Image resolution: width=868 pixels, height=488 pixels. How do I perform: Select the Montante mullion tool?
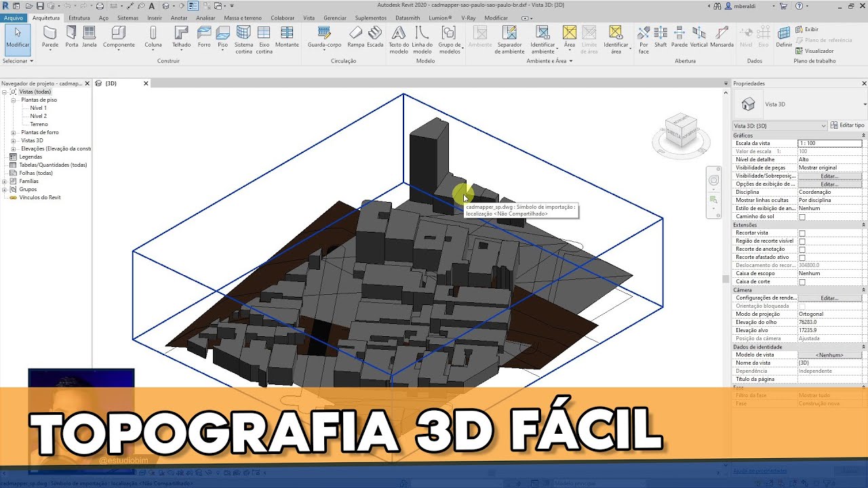pos(287,38)
